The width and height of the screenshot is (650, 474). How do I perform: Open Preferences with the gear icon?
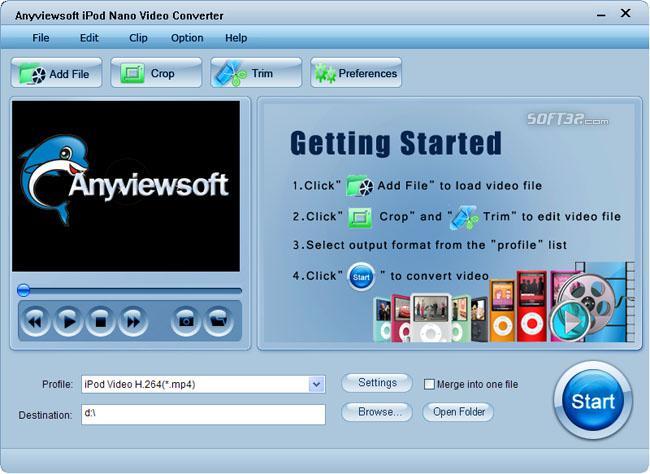[356, 73]
